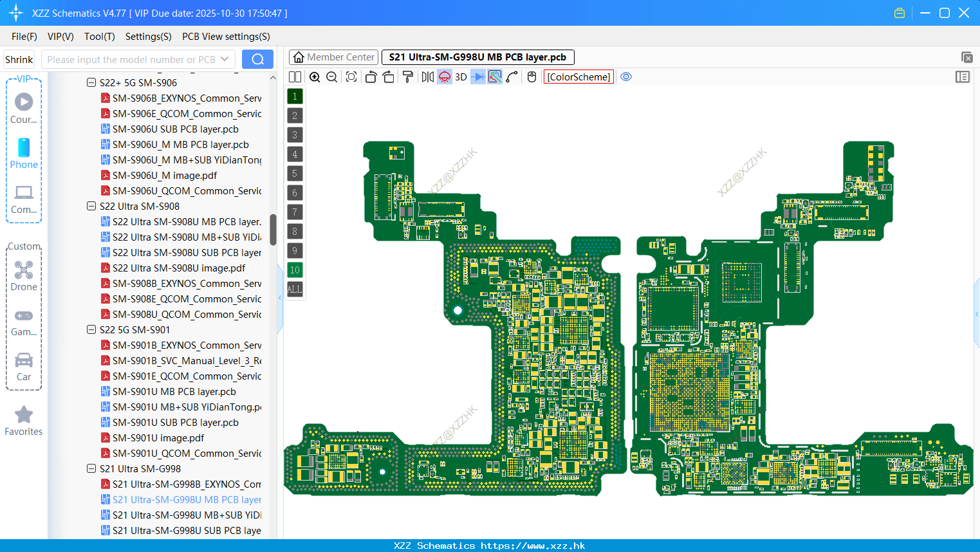Image resolution: width=980 pixels, height=552 pixels.
Task: Zoom in on the PCB view
Action: tap(315, 77)
